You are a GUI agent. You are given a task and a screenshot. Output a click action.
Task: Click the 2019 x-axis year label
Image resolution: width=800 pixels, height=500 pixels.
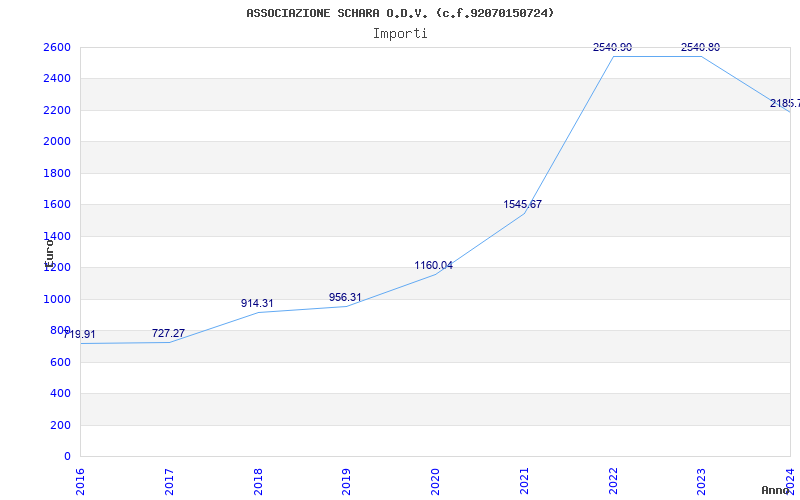pyautogui.click(x=346, y=482)
